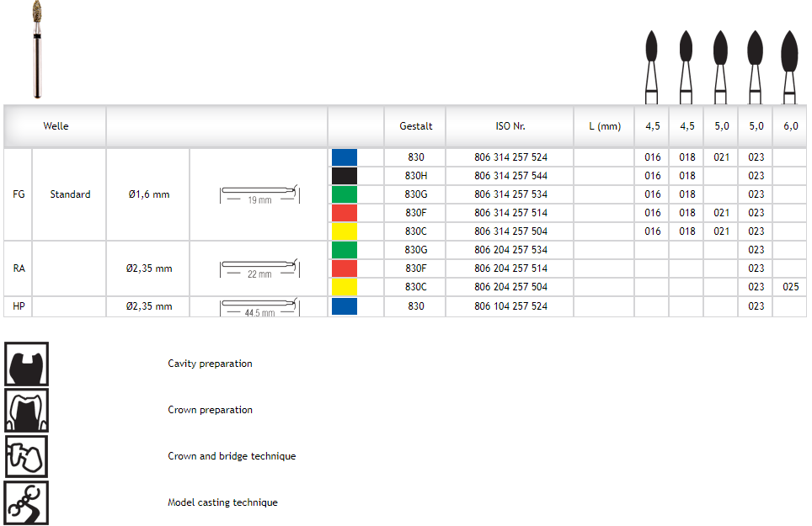Click the black swatch for 830H
This screenshot has height=526, width=812.
pos(345,176)
